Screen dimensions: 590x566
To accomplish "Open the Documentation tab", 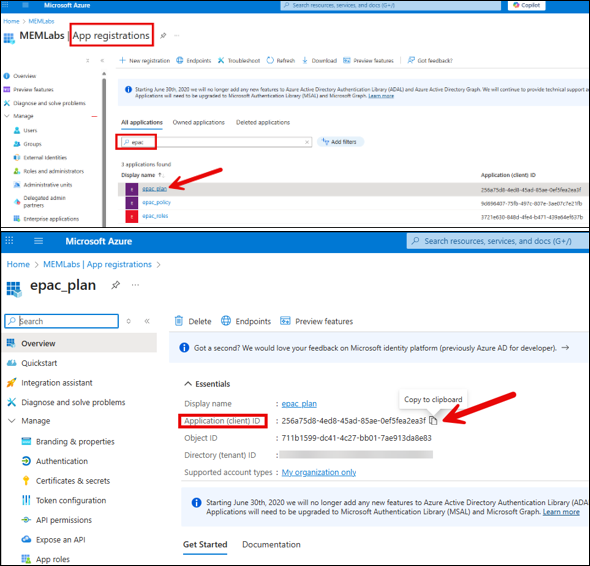I will (x=271, y=544).
